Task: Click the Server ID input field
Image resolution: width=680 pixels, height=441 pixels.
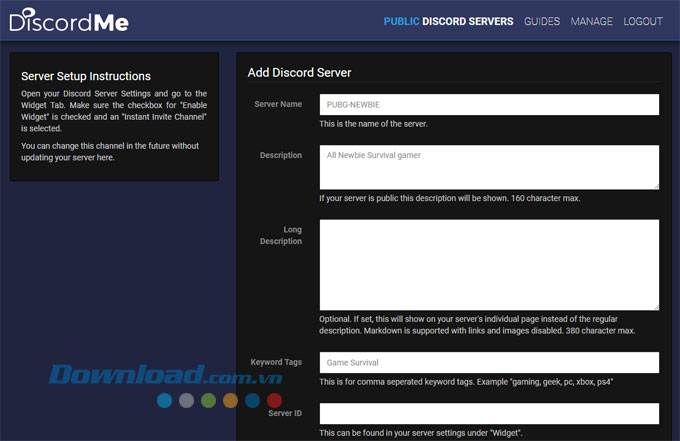Action: click(489, 414)
